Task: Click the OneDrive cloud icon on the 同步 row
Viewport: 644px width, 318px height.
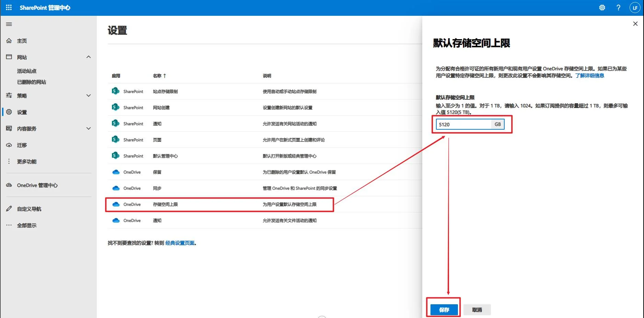Action: (116, 188)
